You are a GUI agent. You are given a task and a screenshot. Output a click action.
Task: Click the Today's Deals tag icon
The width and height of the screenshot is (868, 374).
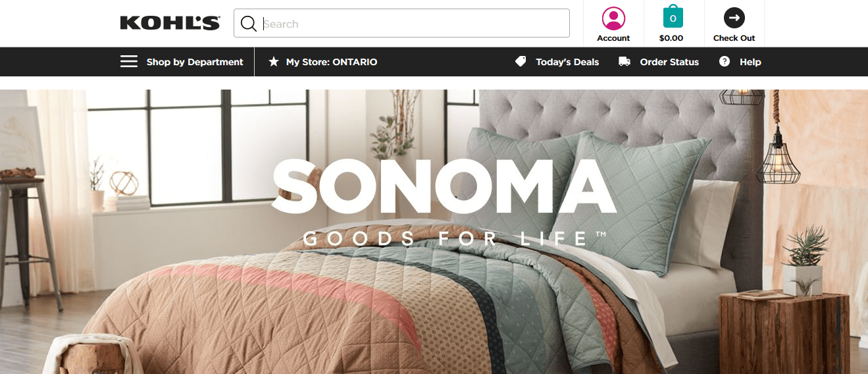tap(521, 62)
